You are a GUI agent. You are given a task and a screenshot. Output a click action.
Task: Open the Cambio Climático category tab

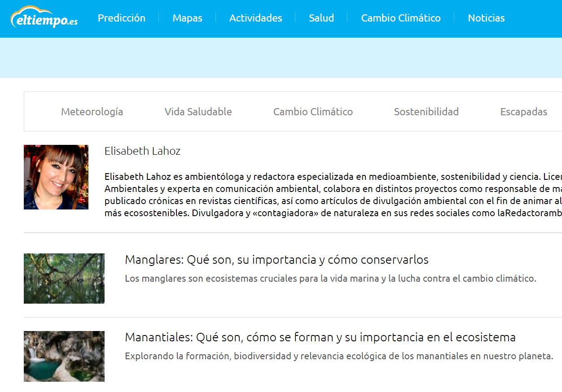click(313, 112)
